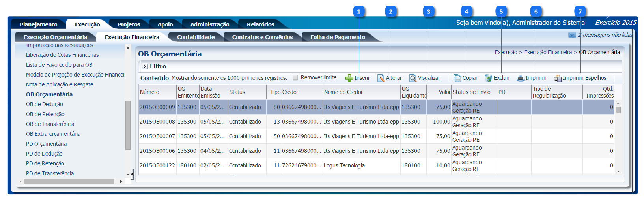Click the Copiar copy icon

[457, 78]
